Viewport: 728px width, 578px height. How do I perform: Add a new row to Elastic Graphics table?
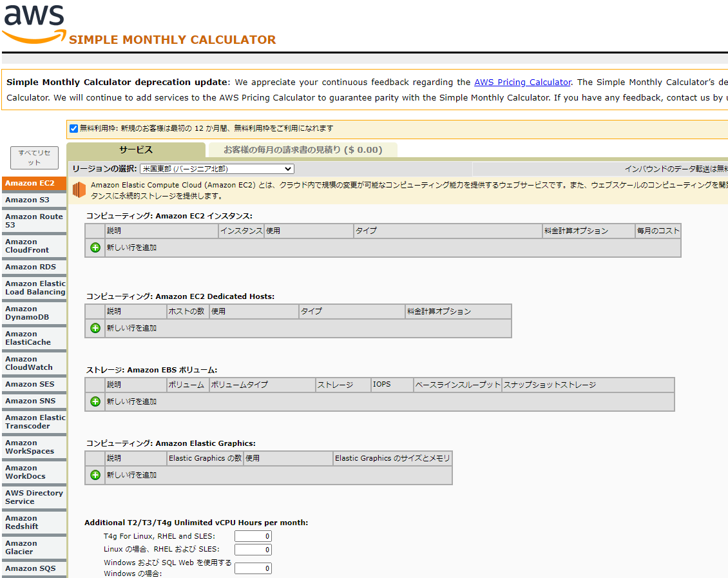pyautogui.click(x=95, y=475)
